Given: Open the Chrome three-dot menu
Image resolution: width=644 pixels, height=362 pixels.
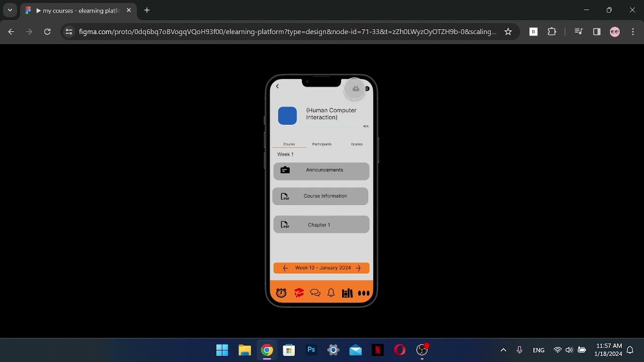Looking at the screenshot, I should pyautogui.click(x=633, y=32).
